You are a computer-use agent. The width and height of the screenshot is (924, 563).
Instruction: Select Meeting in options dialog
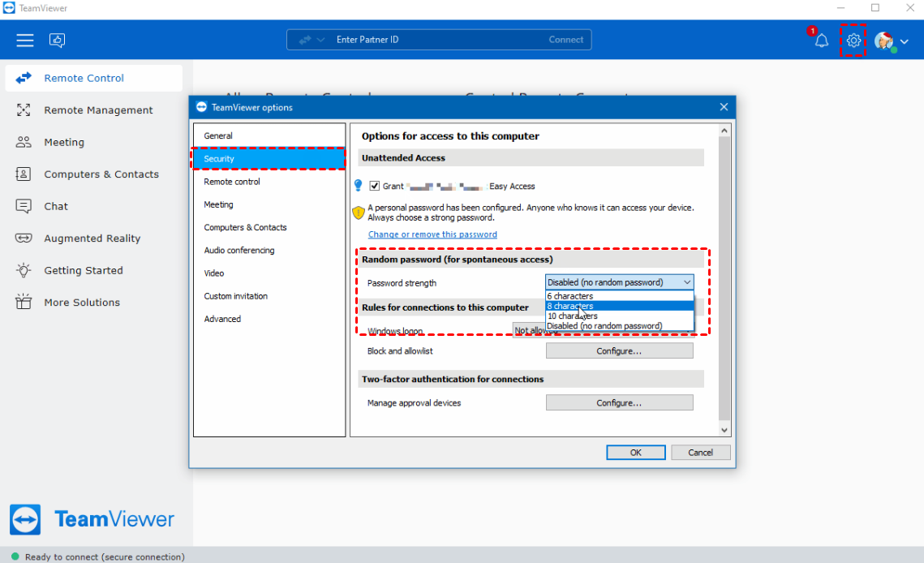(269, 204)
